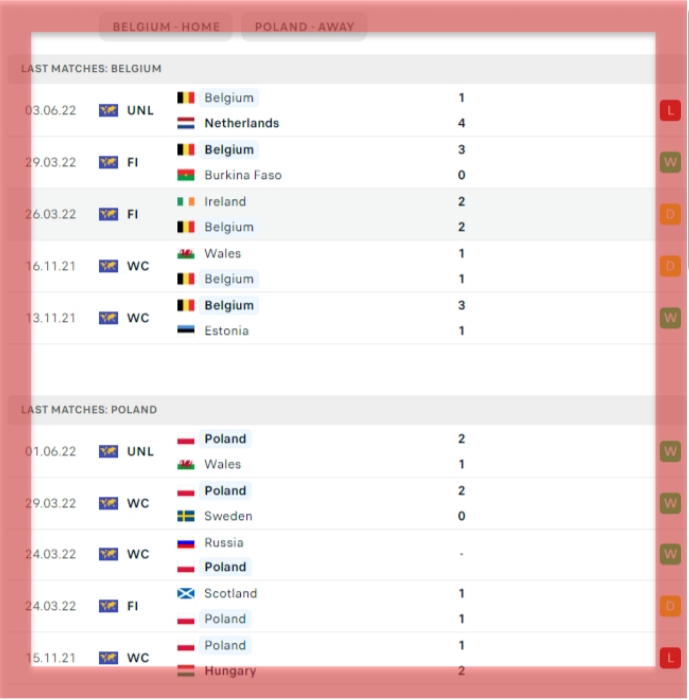Click the Last Matches: Poland header

pos(89,410)
